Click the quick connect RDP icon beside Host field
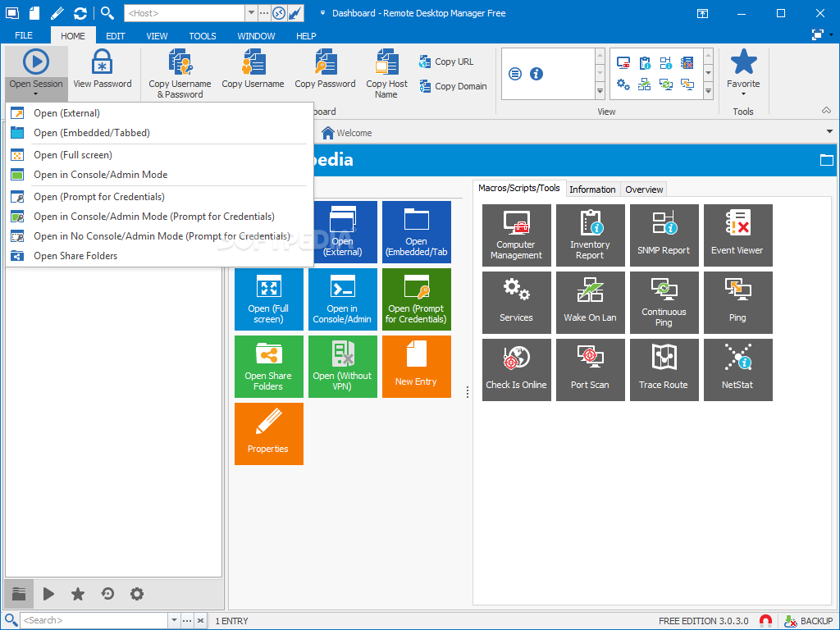Image resolution: width=840 pixels, height=630 pixels. [279, 13]
